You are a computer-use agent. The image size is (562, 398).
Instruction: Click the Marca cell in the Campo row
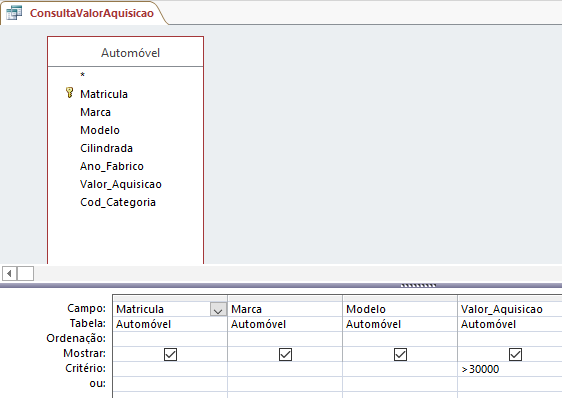point(285,309)
